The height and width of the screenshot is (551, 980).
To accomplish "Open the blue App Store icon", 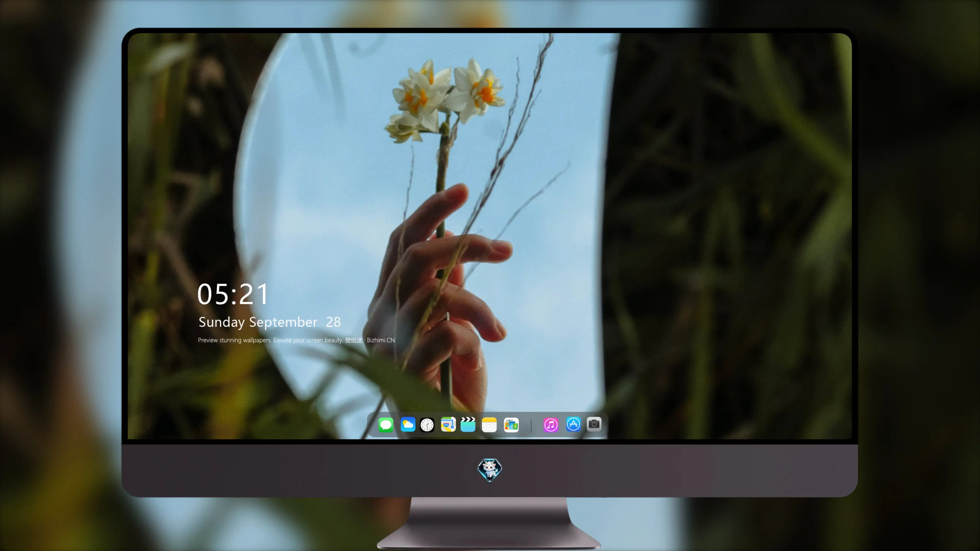I will coord(573,424).
